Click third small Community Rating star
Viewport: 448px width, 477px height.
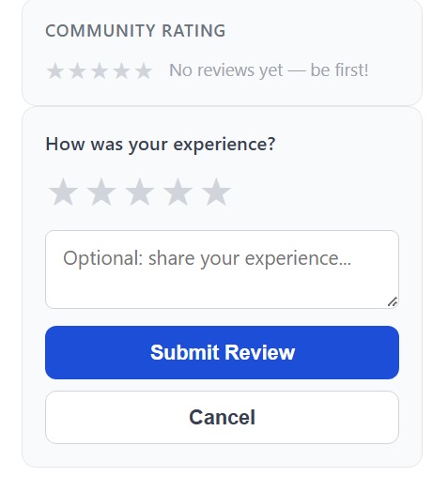pyautogui.click(x=100, y=70)
